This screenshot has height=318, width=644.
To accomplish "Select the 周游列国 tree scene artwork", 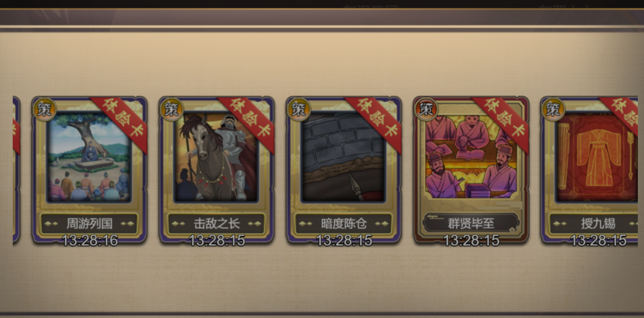I will (x=89, y=157).
